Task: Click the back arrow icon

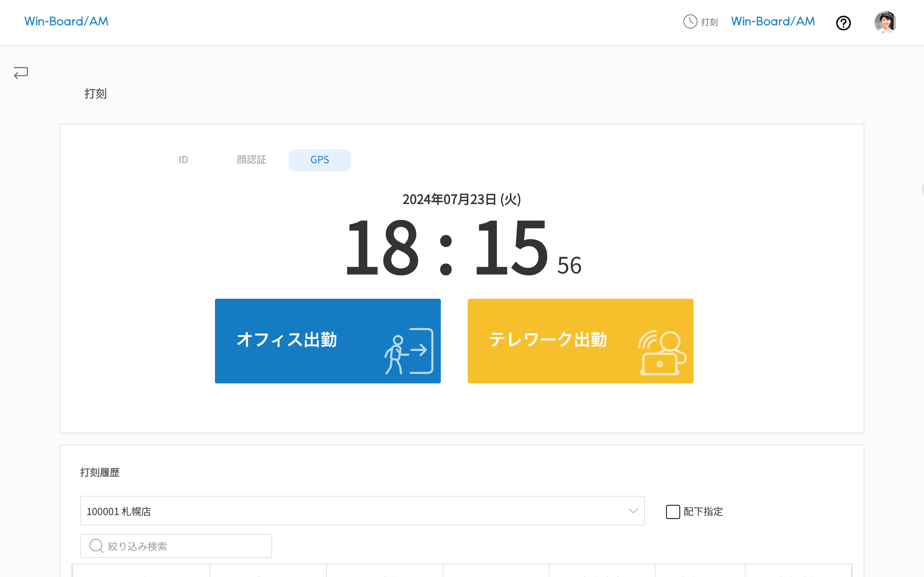Action: [20, 73]
